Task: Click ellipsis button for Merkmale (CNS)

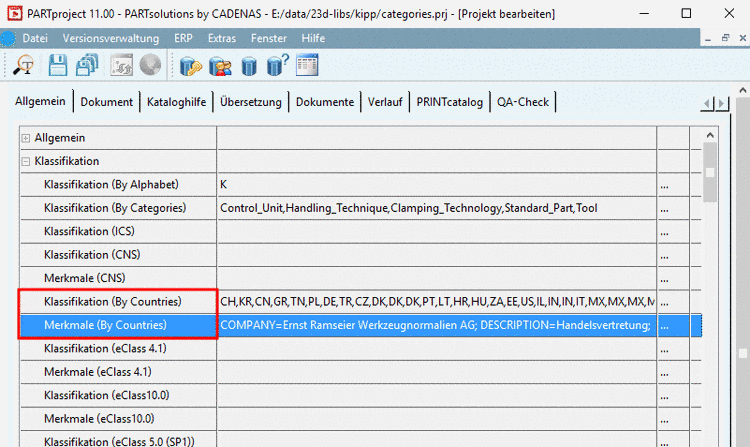Action: pyautogui.click(x=664, y=279)
